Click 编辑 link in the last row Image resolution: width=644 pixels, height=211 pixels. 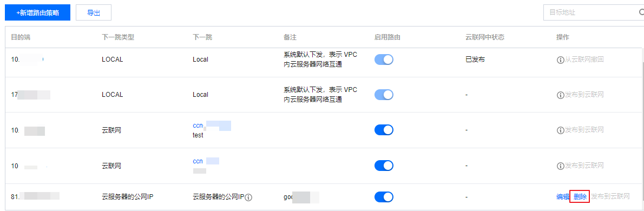point(562,197)
